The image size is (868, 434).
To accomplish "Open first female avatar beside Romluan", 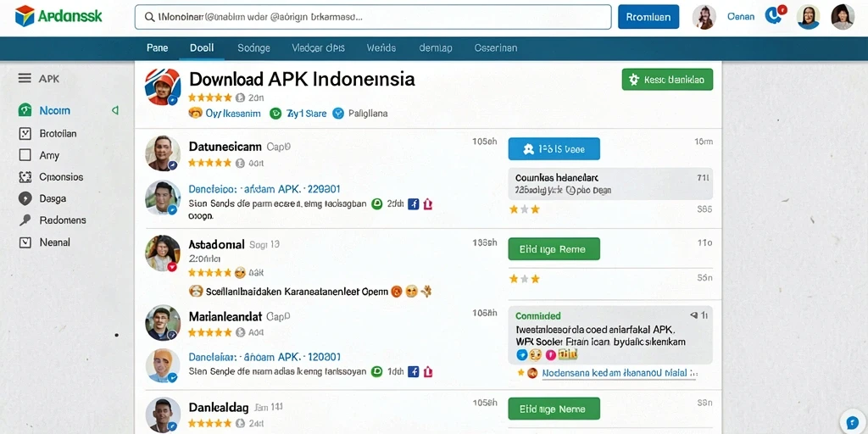I will 704,17.
